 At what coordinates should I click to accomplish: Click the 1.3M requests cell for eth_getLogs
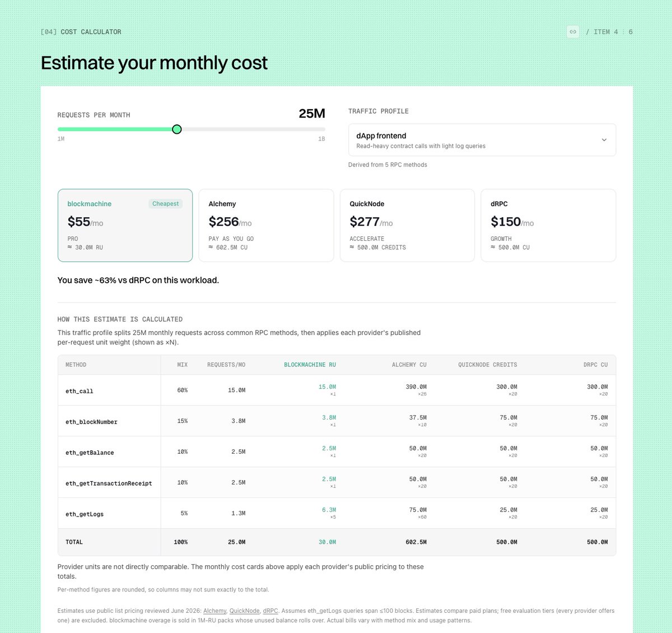pyautogui.click(x=238, y=514)
